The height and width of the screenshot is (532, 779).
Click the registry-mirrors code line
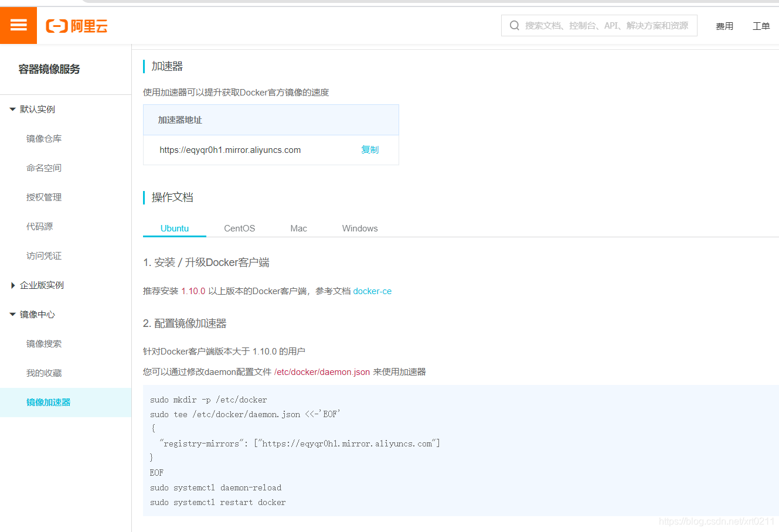(300, 444)
